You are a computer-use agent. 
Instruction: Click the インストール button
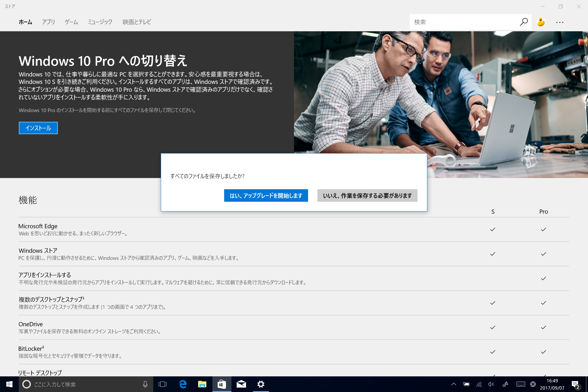(38, 128)
